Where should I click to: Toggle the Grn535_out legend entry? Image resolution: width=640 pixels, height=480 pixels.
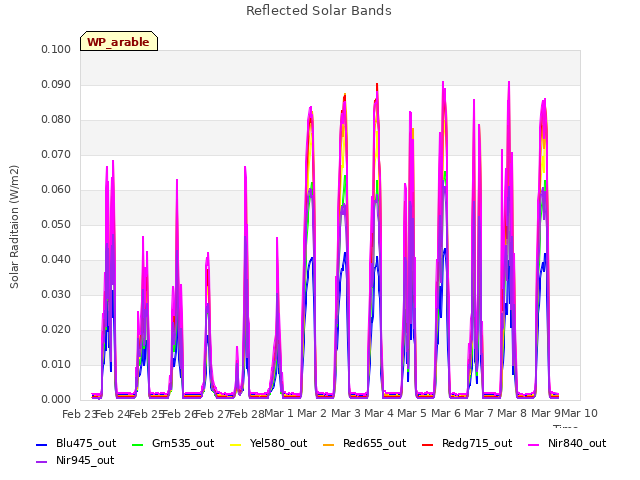[x=173, y=443]
